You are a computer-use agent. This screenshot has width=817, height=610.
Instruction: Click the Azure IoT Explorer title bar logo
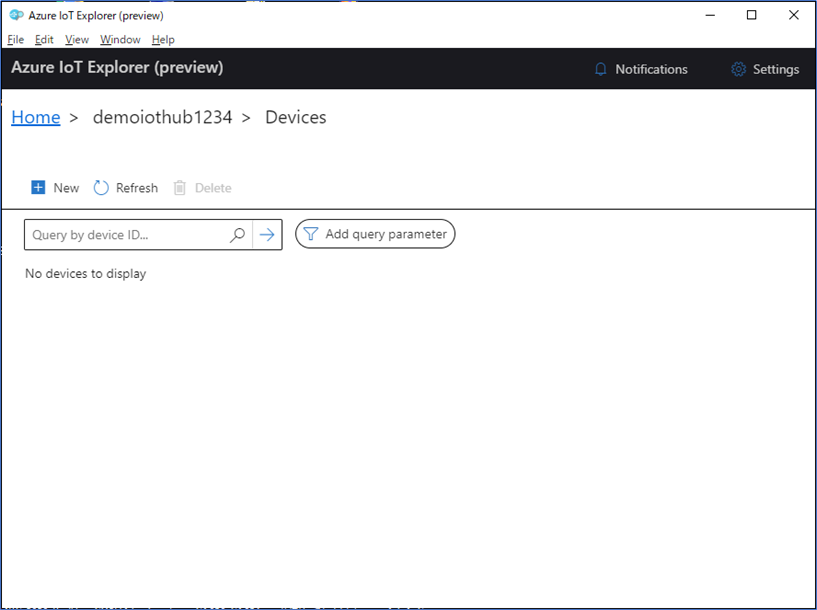tap(14, 15)
